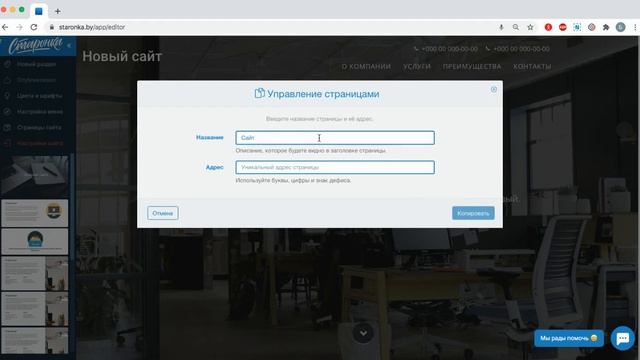Click the browser forward arrow
The height and width of the screenshot is (360, 640).
pyautogui.click(x=19, y=27)
